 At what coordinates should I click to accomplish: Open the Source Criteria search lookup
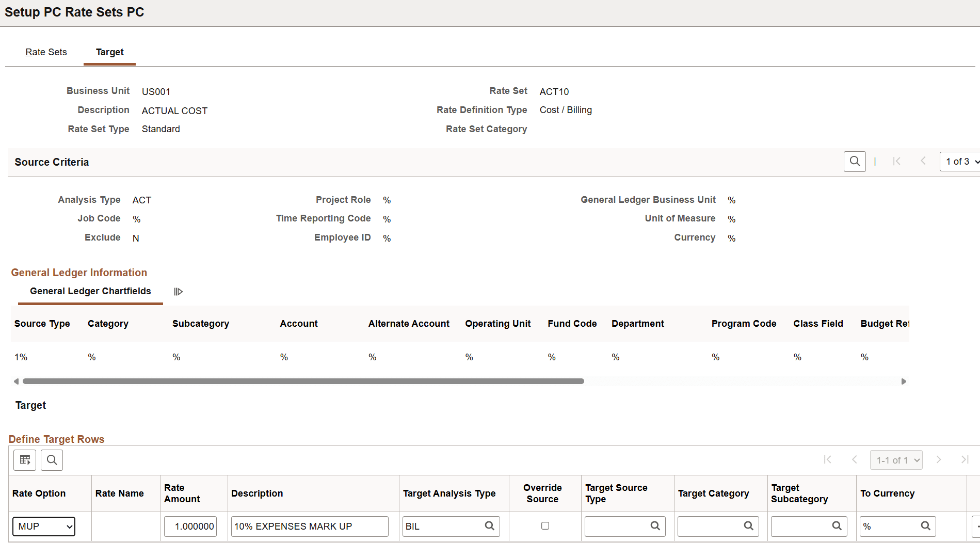(855, 161)
